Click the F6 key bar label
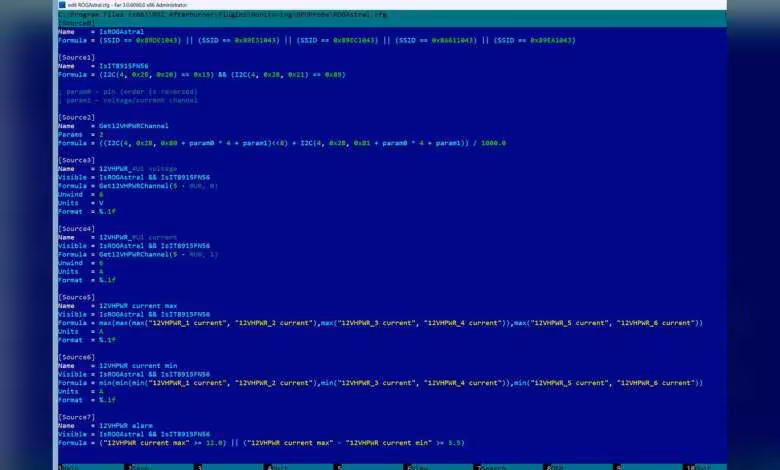The image size is (780, 470). pyautogui.click(x=416, y=467)
